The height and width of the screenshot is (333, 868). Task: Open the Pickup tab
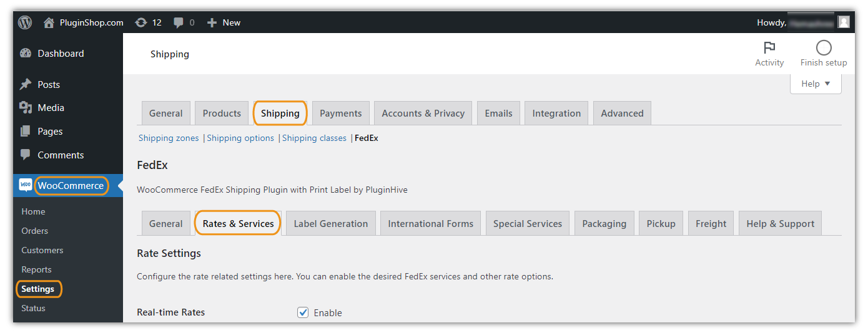pos(661,223)
